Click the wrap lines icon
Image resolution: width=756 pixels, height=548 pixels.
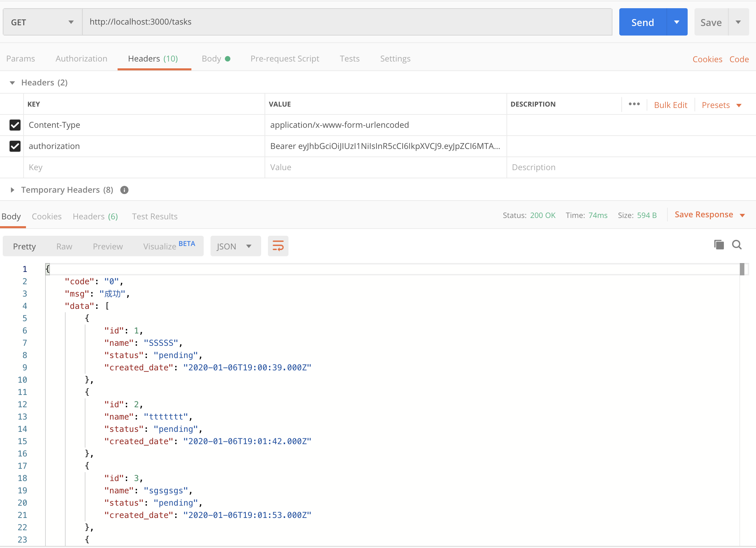(278, 246)
